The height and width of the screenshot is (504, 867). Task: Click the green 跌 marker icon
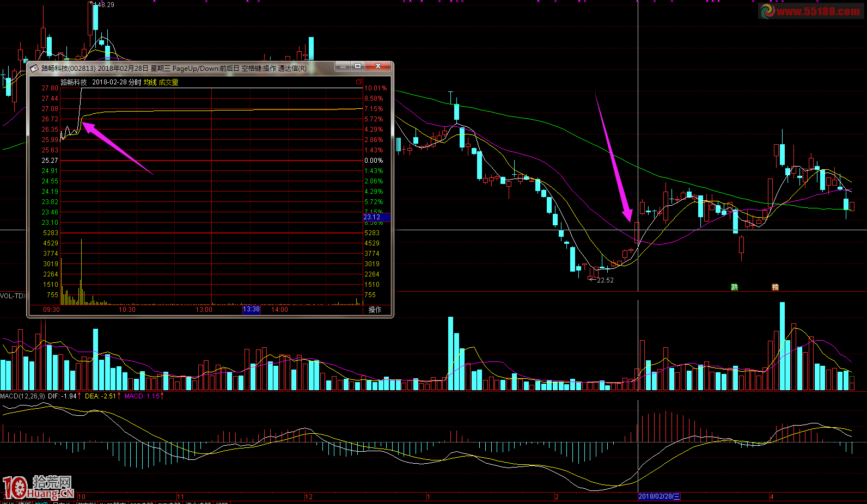tap(734, 287)
